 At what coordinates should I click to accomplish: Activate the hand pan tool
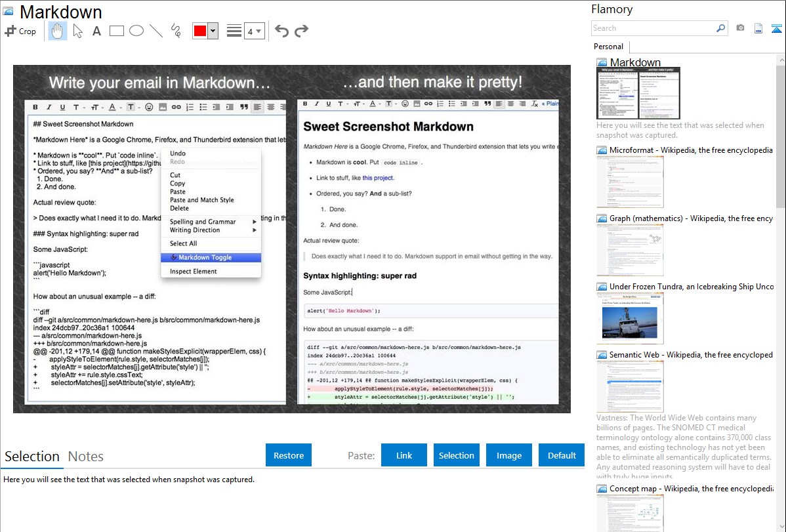coord(57,31)
